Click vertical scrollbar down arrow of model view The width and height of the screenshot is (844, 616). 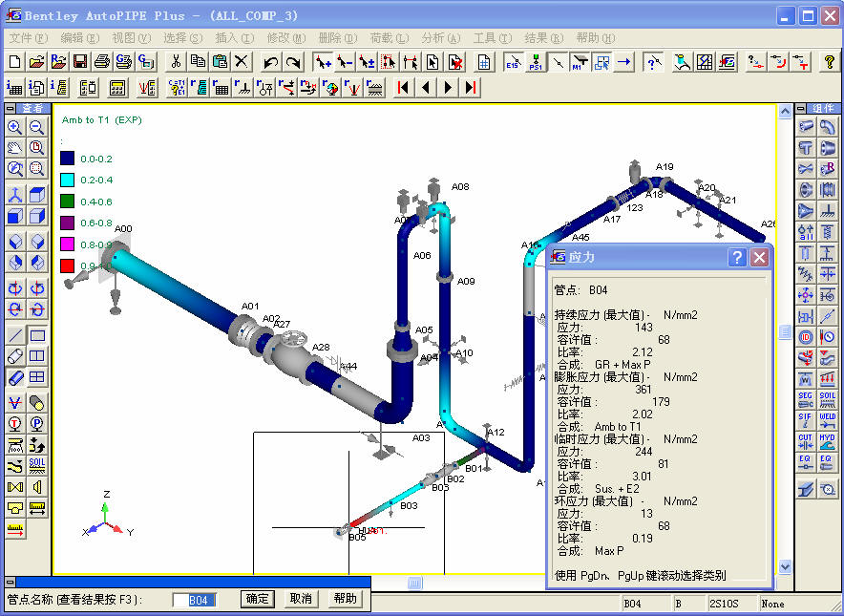coord(785,566)
